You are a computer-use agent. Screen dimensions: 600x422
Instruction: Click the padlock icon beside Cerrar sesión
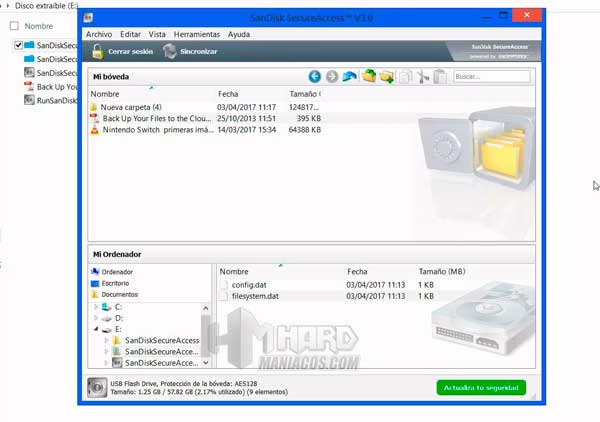coord(98,51)
